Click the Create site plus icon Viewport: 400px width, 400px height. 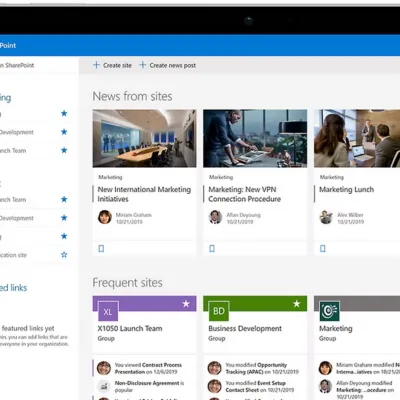tap(96, 65)
